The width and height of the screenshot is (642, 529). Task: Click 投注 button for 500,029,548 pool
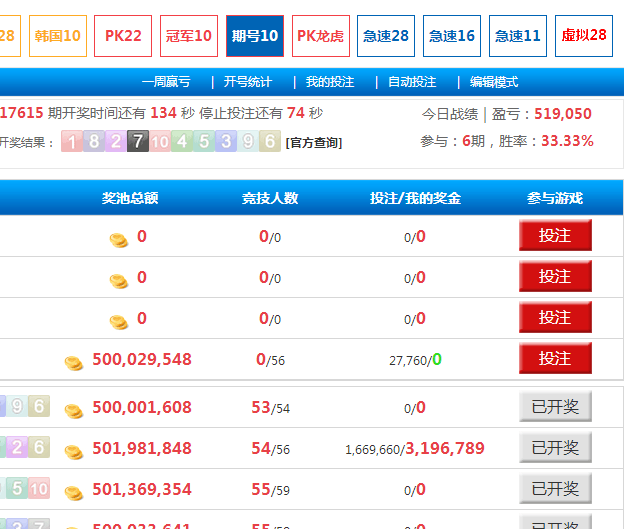click(555, 358)
